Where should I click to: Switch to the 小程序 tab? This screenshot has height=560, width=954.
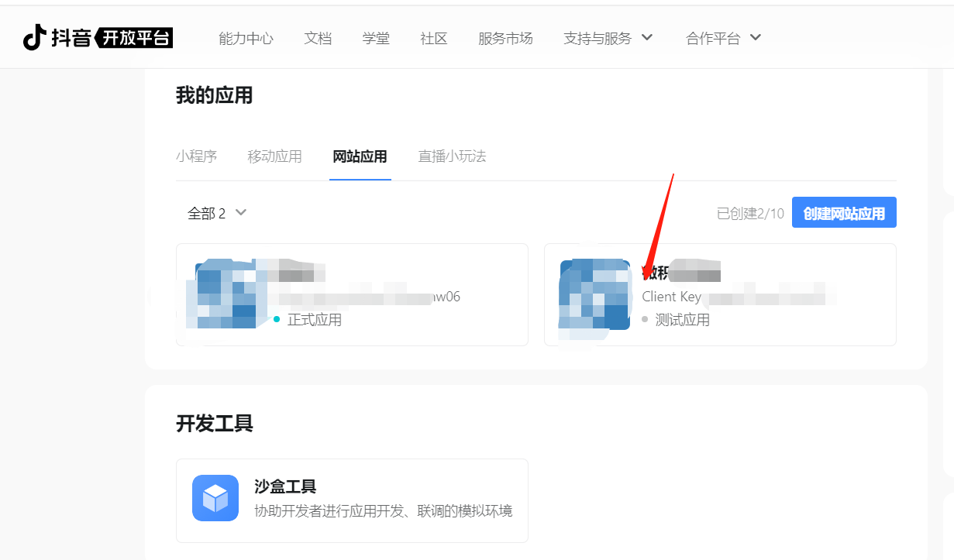(x=196, y=156)
